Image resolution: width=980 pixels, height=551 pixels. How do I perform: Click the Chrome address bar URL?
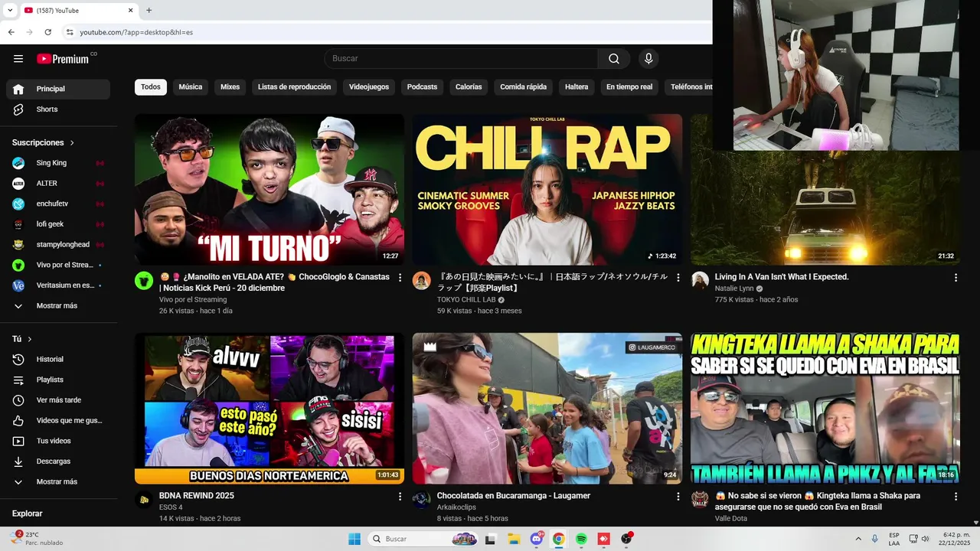[136, 32]
